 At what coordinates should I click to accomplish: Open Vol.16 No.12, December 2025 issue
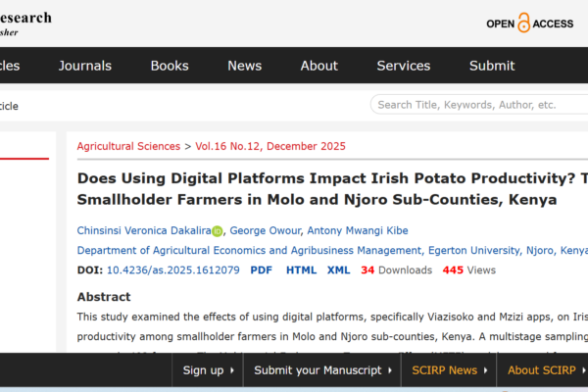[270, 146]
